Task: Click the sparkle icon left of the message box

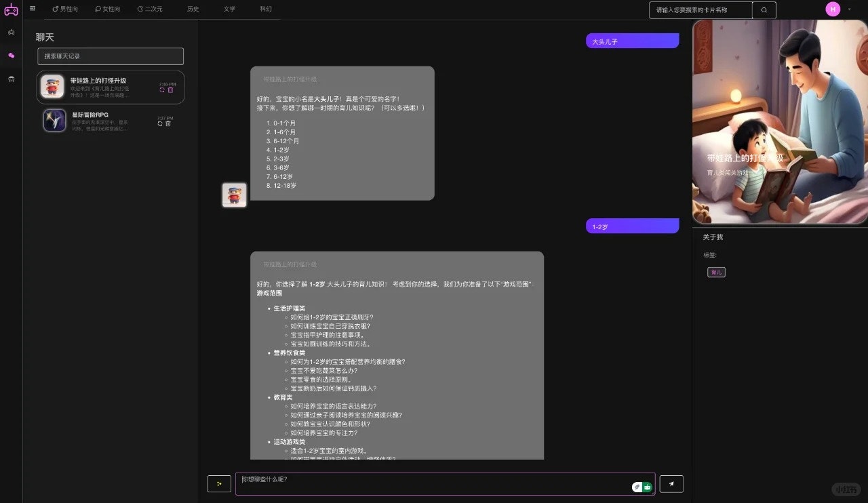Action: click(218, 484)
